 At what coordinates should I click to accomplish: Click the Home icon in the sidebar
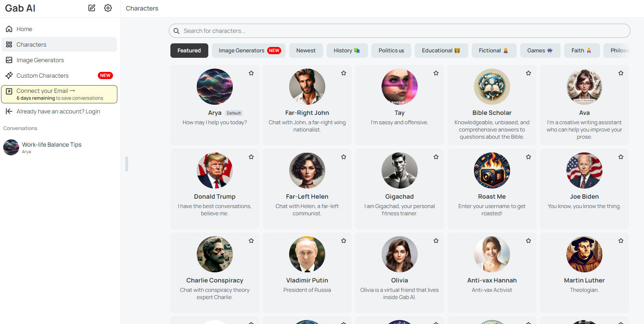pyautogui.click(x=9, y=29)
